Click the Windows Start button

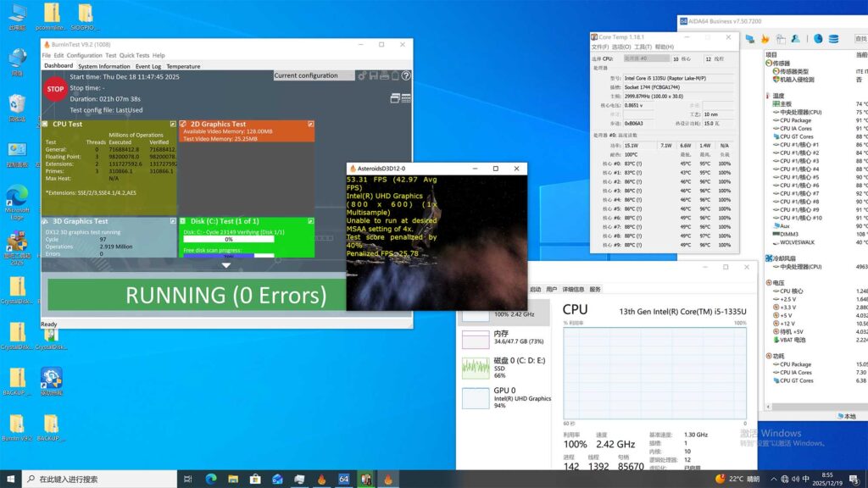[x=10, y=480]
